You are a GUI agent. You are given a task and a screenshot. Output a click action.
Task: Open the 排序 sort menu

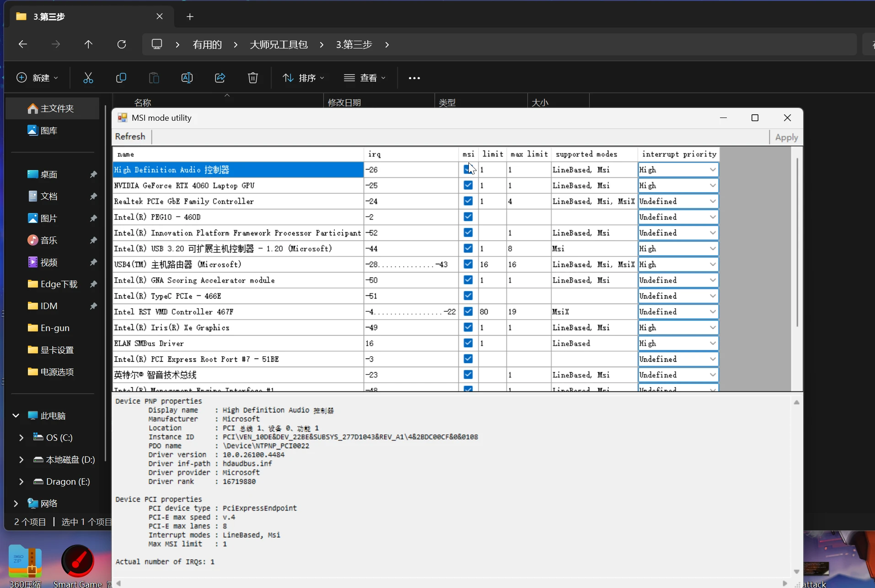tap(303, 78)
